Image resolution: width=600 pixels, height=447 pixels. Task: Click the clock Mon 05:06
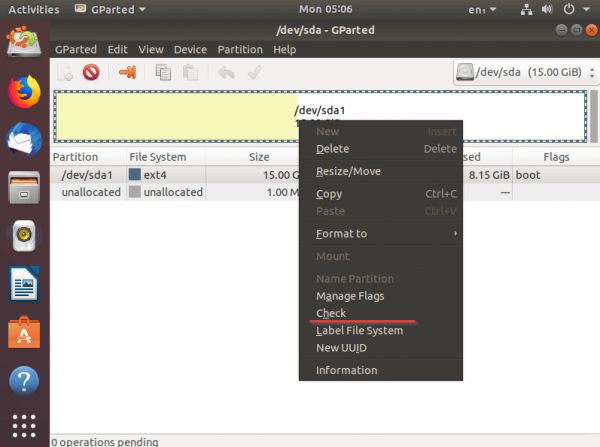(x=326, y=9)
